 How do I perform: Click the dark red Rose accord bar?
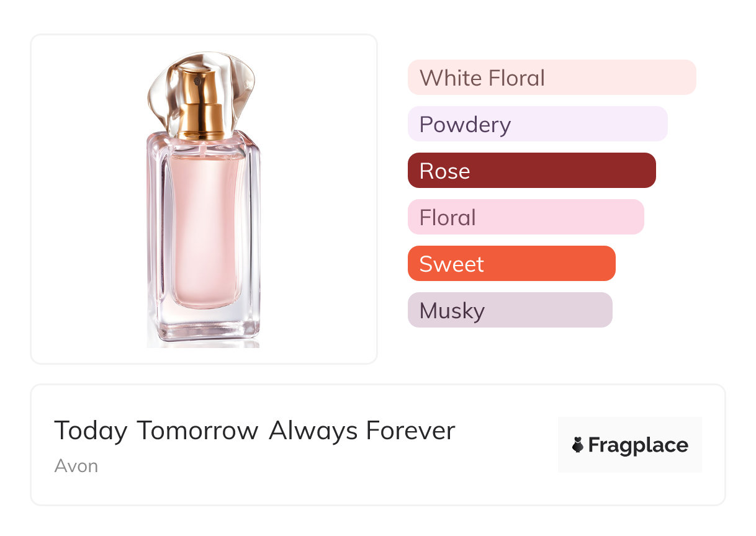(x=531, y=171)
